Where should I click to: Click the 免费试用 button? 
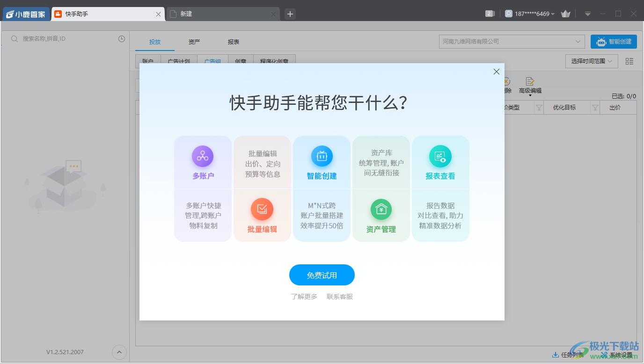coord(322,275)
